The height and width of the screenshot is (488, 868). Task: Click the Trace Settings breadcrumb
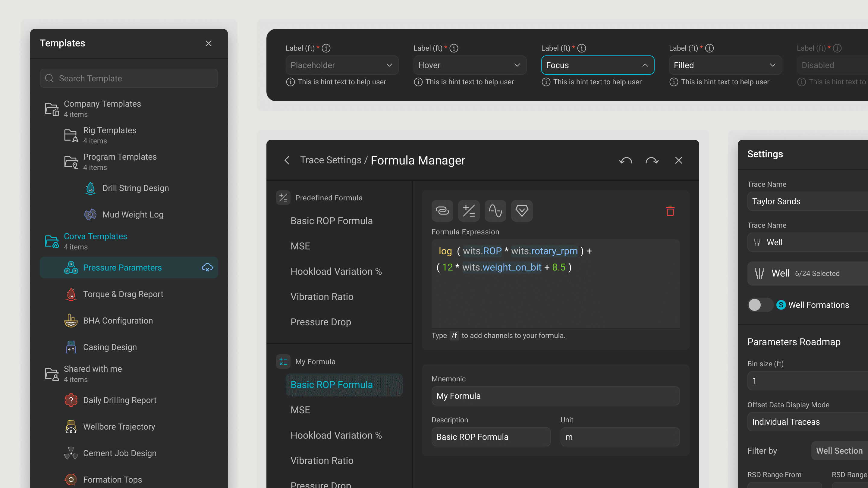click(331, 160)
